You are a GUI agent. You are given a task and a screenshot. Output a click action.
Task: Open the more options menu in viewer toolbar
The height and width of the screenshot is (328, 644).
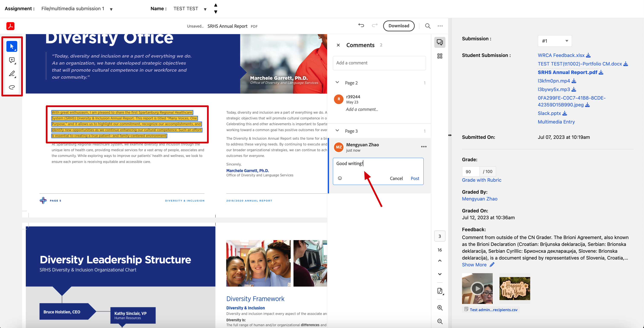[x=440, y=26]
